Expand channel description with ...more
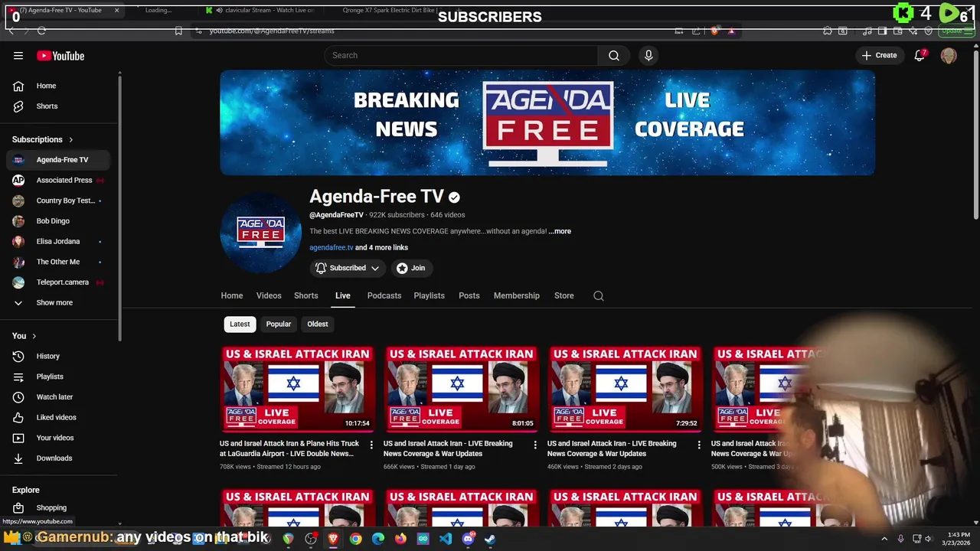980x551 pixels. pyautogui.click(x=560, y=231)
